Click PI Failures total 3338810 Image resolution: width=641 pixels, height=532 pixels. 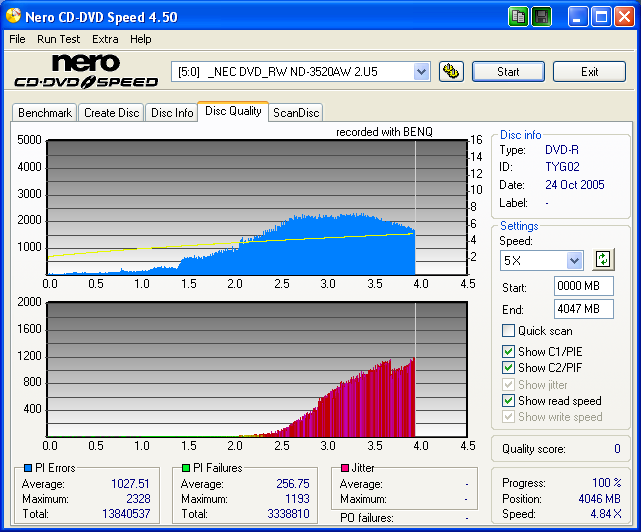[x=288, y=514]
